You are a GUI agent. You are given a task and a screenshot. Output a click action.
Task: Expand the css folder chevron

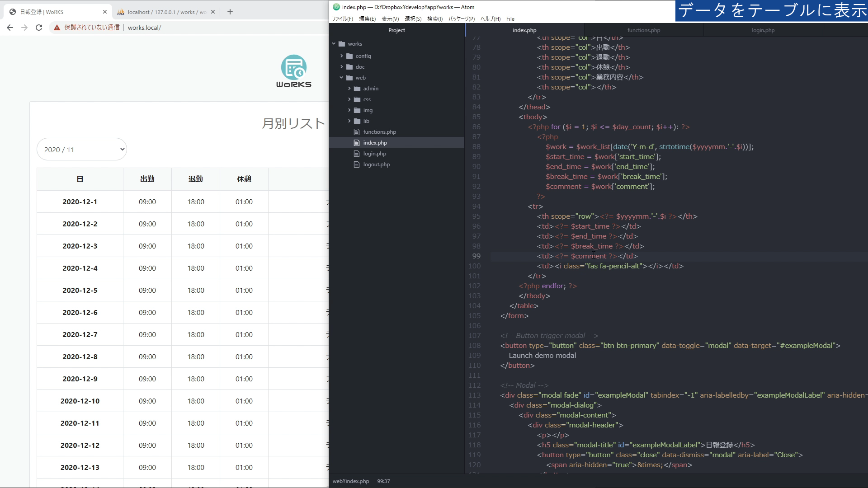tap(349, 99)
